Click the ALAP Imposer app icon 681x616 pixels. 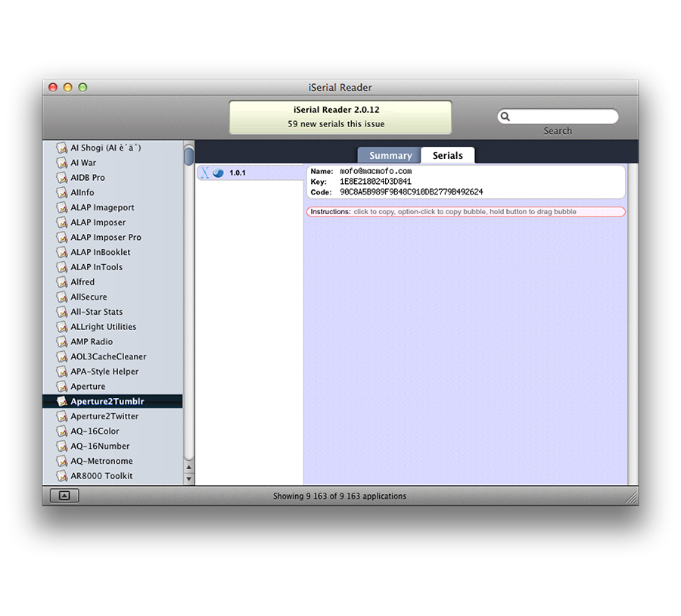point(62,222)
